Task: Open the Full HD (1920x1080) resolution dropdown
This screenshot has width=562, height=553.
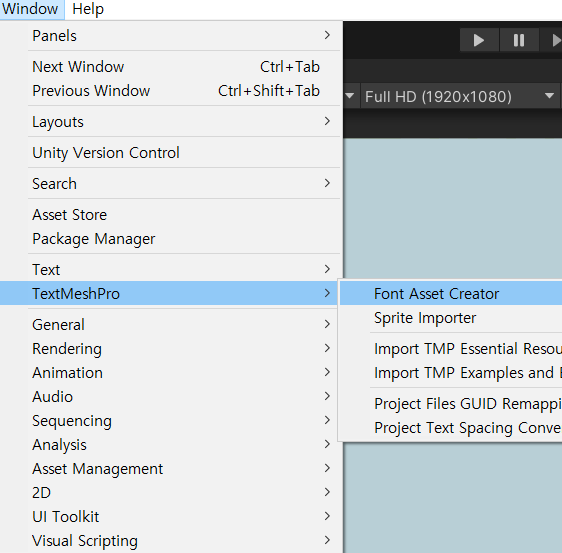Action: point(460,96)
